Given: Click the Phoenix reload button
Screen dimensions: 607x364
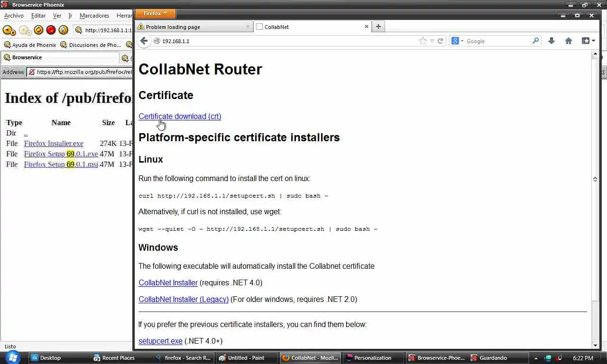Looking at the screenshot, I should [39, 30].
